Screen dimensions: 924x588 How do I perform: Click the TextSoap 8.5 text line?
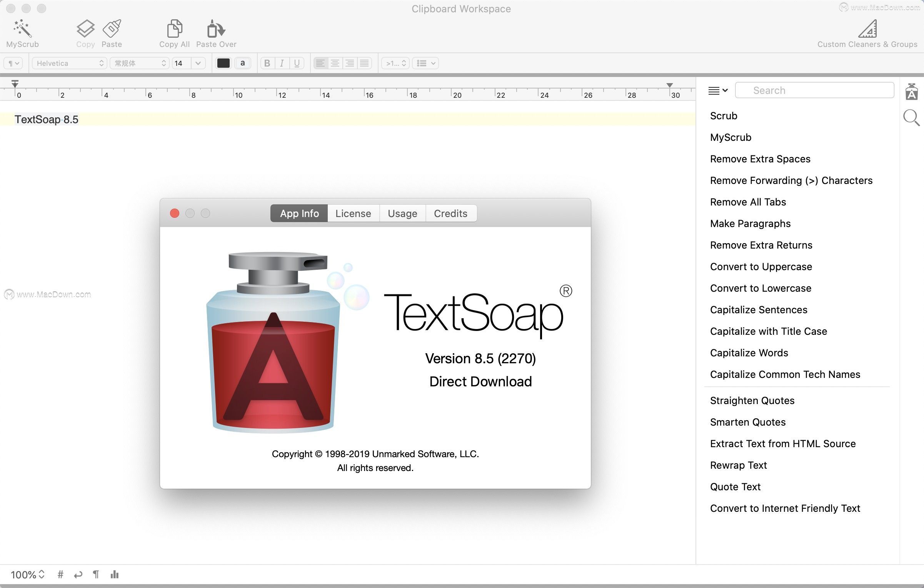click(47, 119)
